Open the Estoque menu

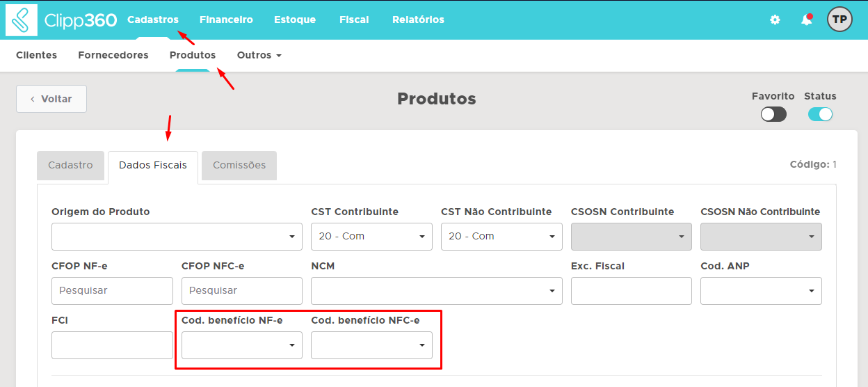(295, 19)
